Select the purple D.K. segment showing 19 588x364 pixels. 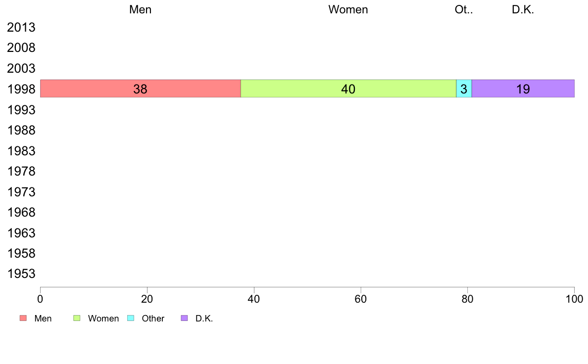[523, 89]
